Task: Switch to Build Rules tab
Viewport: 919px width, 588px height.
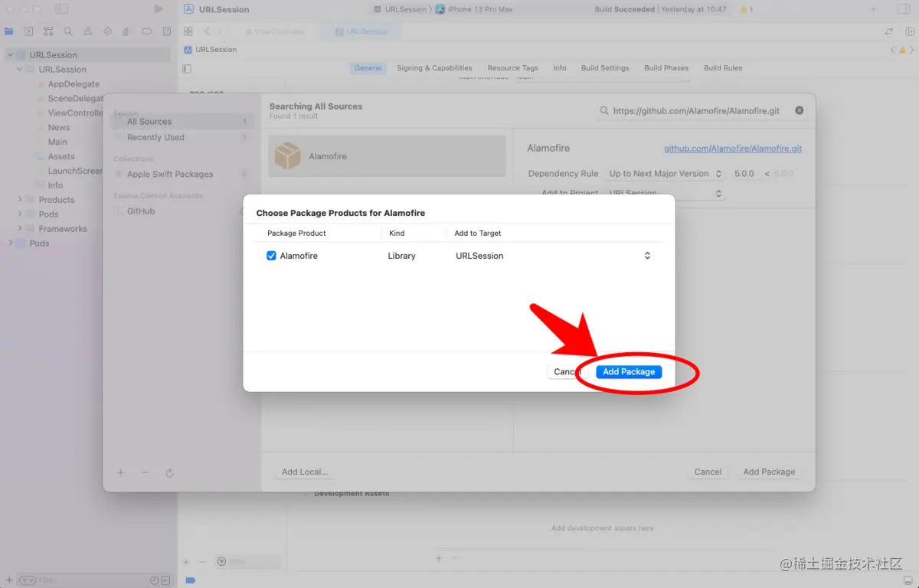Action: coord(723,68)
